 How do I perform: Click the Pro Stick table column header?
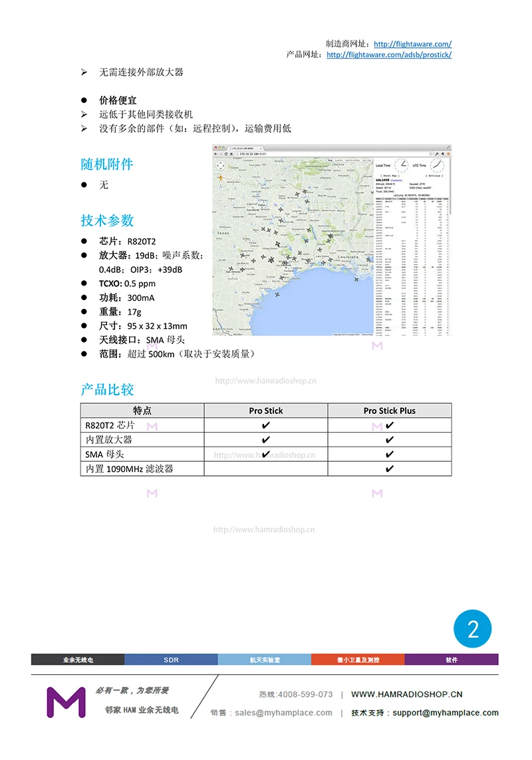(x=265, y=411)
